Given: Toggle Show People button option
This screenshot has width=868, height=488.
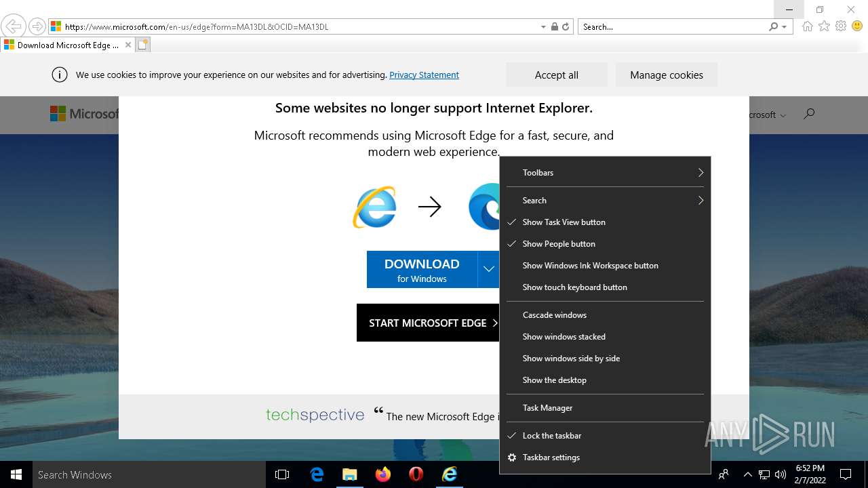Looking at the screenshot, I should [x=605, y=244].
